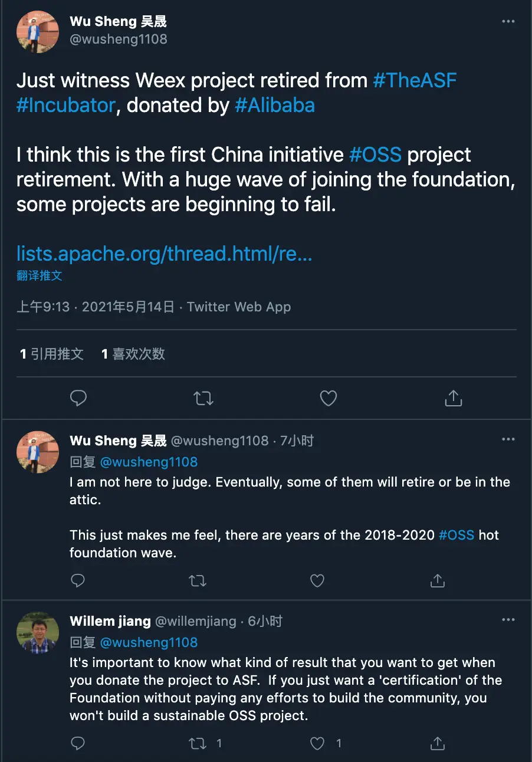Image resolution: width=532 pixels, height=762 pixels.
Task: View the 1 引用推文 quote tweets
Action: 52,354
